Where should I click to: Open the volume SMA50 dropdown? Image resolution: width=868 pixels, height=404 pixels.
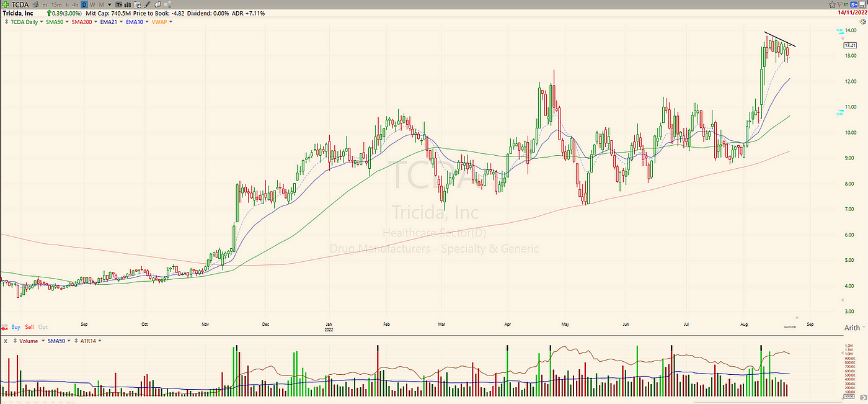pos(69,341)
